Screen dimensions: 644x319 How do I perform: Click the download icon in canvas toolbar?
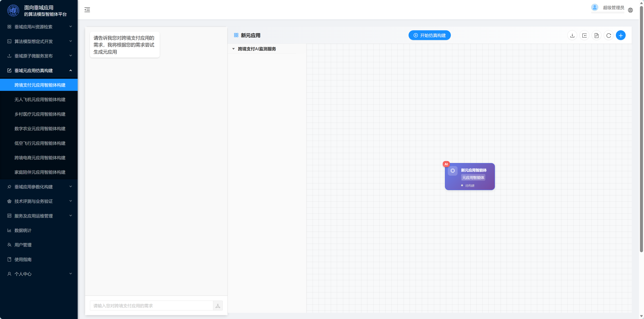tap(572, 36)
